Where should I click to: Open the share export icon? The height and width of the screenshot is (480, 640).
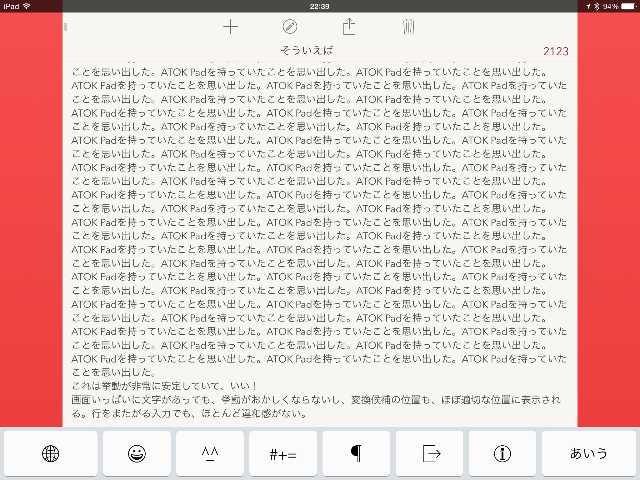[x=349, y=27]
